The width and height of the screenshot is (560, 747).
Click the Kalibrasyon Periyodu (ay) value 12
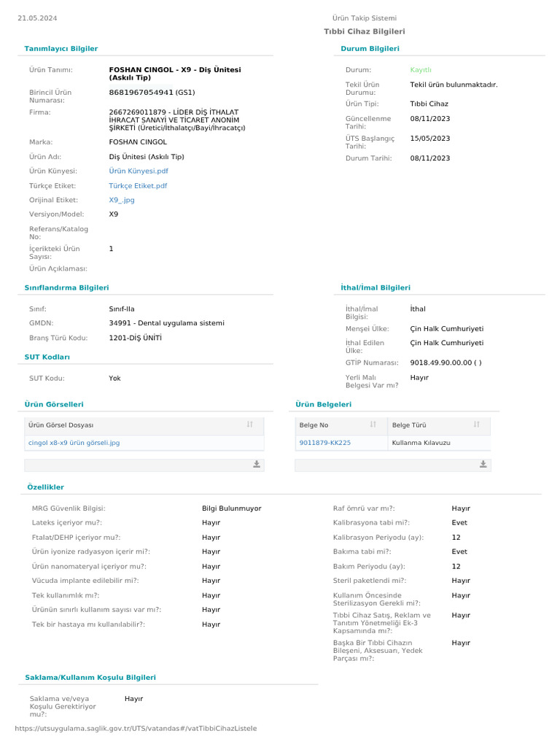tap(456, 538)
